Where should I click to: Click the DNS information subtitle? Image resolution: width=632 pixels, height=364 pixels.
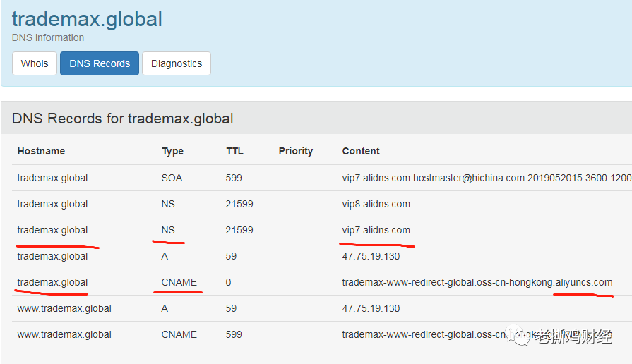point(48,37)
